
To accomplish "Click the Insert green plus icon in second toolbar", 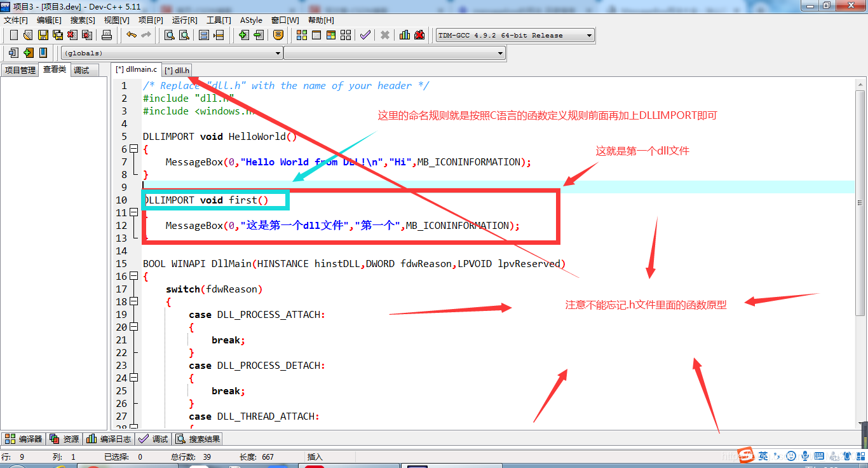I will tap(28, 53).
